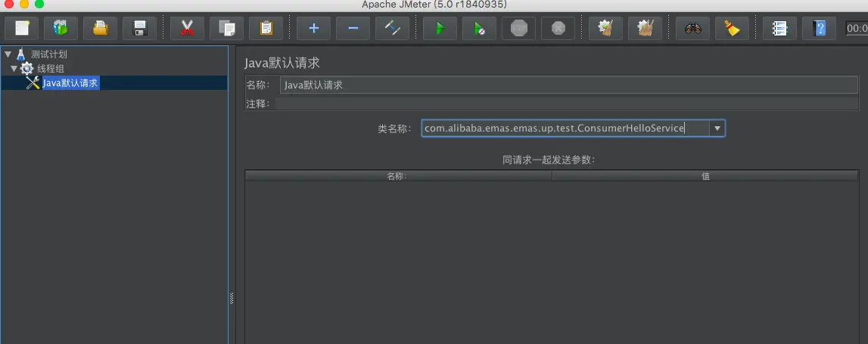Select the Java默认请求 panel heading
Screen dimensions: 868x344
click(x=282, y=63)
